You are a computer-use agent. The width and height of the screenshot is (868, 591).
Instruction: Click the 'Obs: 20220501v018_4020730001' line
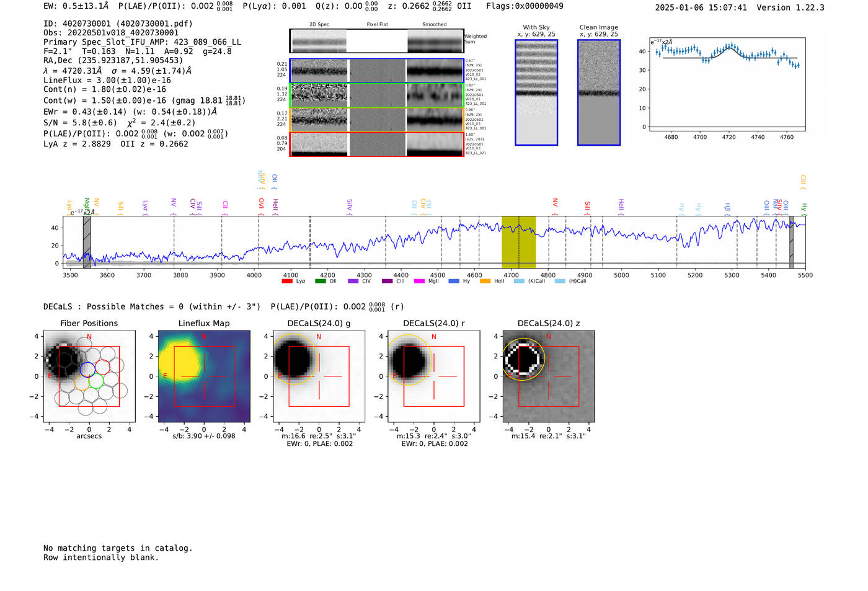click(x=111, y=33)
